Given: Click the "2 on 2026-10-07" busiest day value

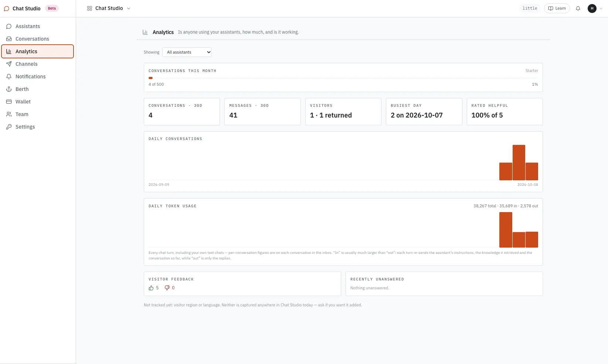Looking at the screenshot, I should [x=417, y=115].
